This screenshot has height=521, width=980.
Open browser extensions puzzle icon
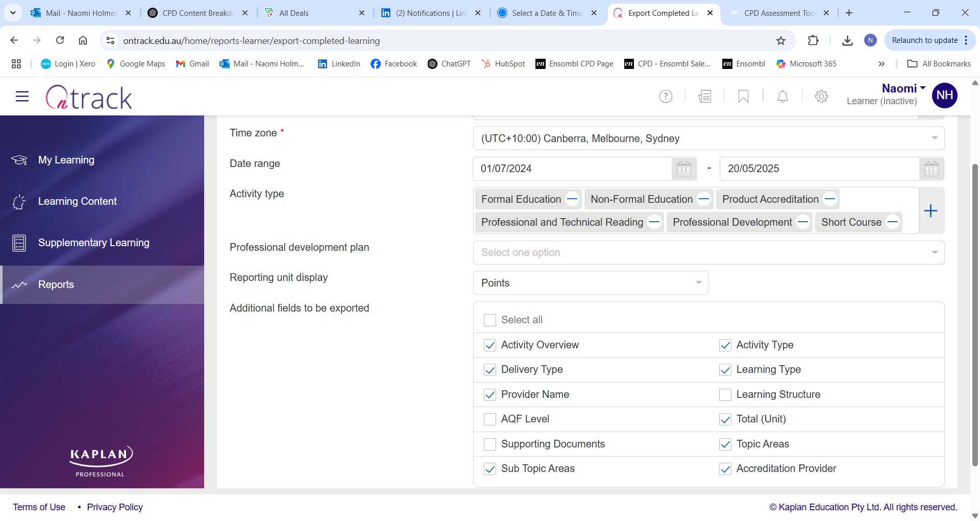813,40
